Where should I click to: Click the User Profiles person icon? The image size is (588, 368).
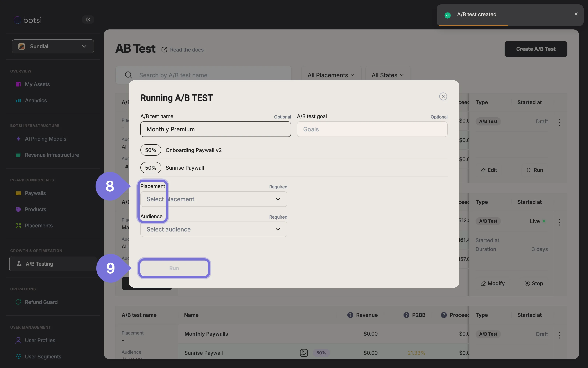coord(18,340)
